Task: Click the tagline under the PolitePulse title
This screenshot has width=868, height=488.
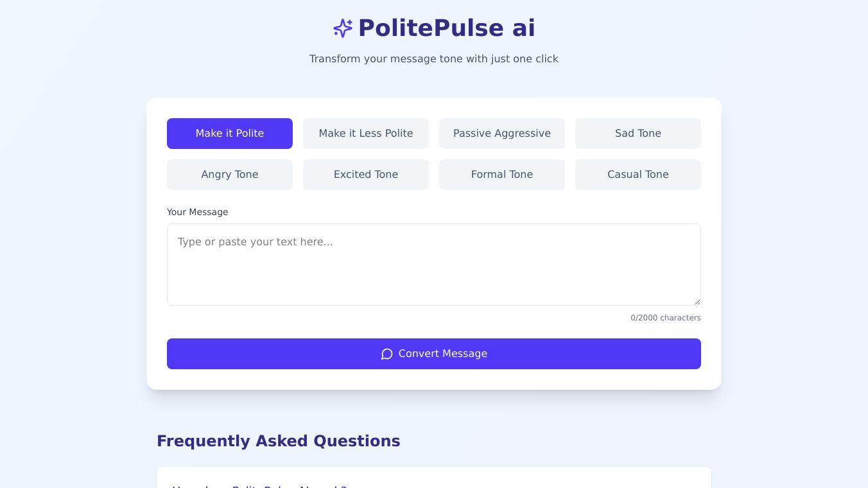Action: coord(434,59)
